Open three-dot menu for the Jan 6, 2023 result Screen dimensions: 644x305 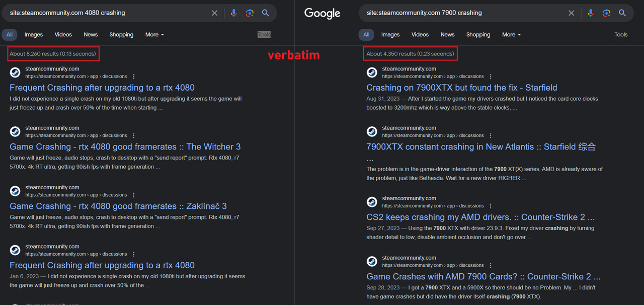click(134, 254)
